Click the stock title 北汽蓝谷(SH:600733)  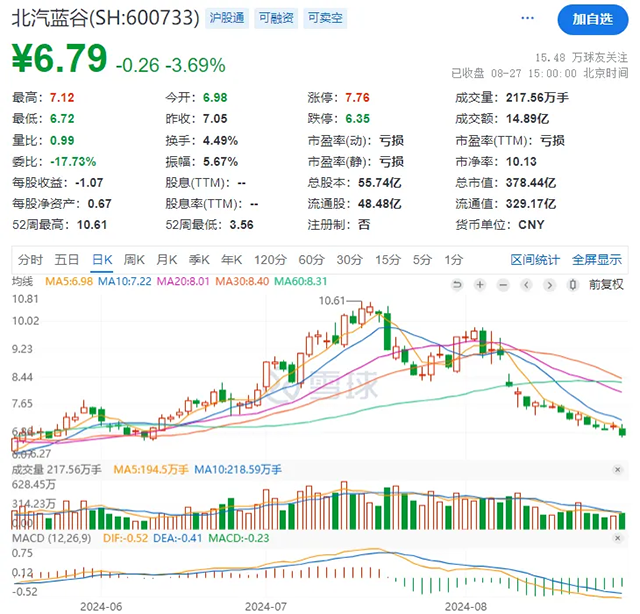(x=106, y=18)
